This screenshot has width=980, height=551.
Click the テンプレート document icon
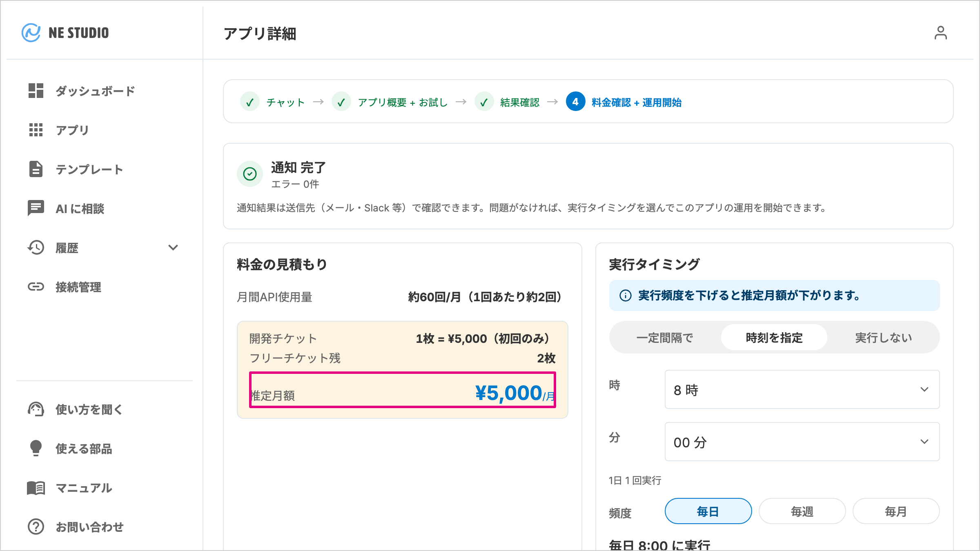36,169
